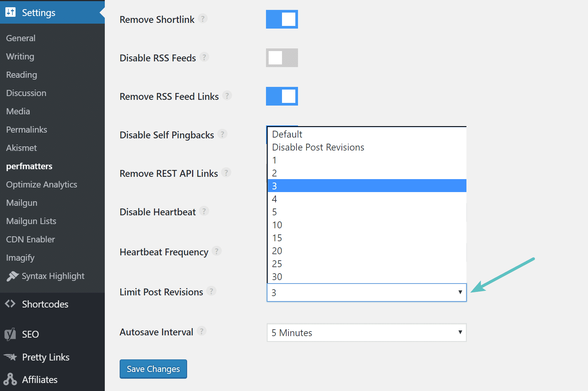Click the Heartbeat Frequency help icon
588x391 pixels.
[x=217, y=251]
